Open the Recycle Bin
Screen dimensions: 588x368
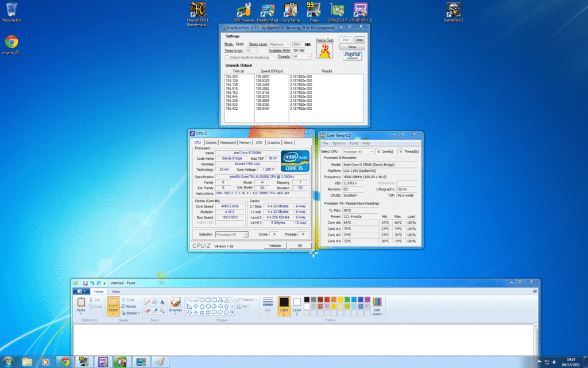click(11, 13)
